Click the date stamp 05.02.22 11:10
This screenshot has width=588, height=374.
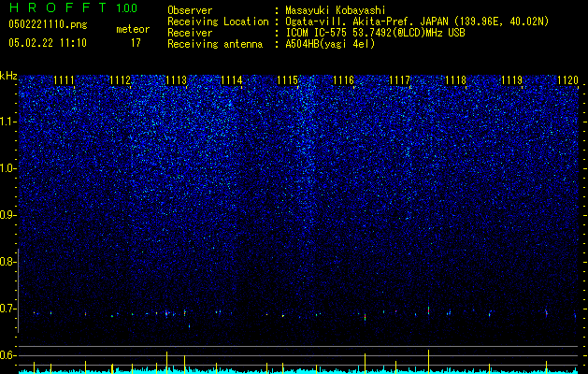pos(48,43)
